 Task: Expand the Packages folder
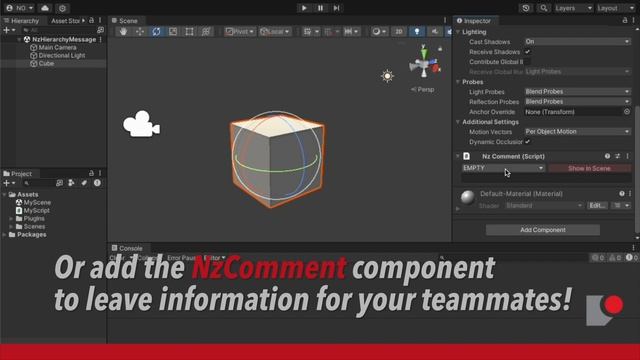click(4, 235)
